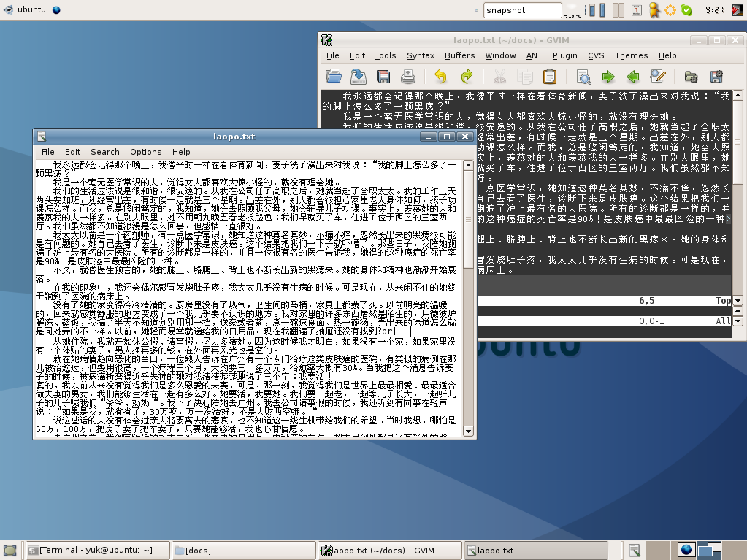Switch to GVIM window via taskbar button

point(390,551)
